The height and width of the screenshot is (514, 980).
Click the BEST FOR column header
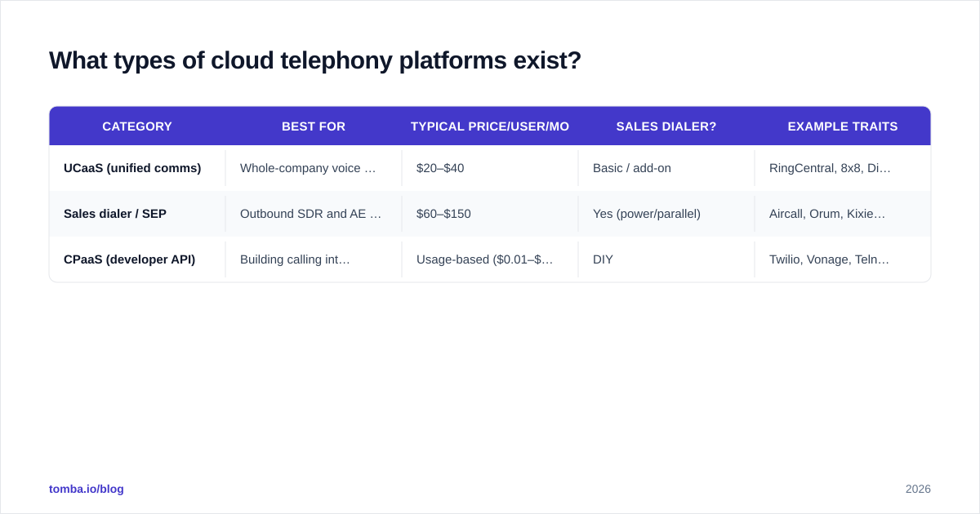[x=314, y=126]
